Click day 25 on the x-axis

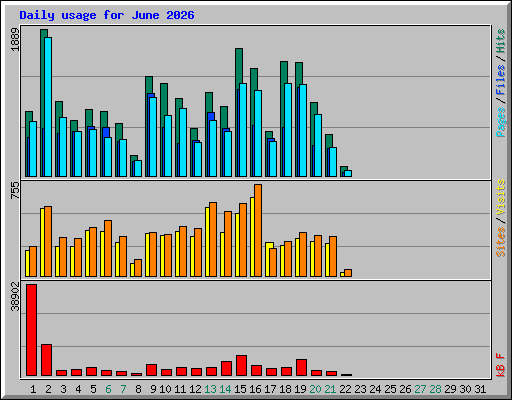point(390,389)
